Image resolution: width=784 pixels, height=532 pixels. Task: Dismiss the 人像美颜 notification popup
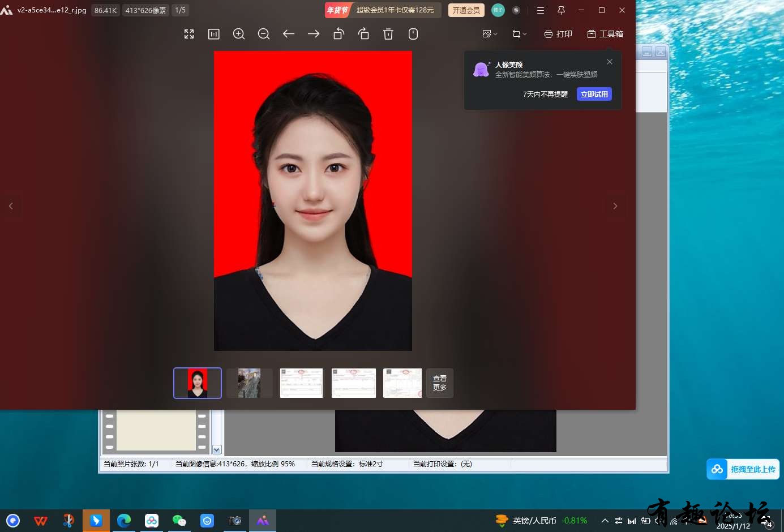tap(610, 62)
